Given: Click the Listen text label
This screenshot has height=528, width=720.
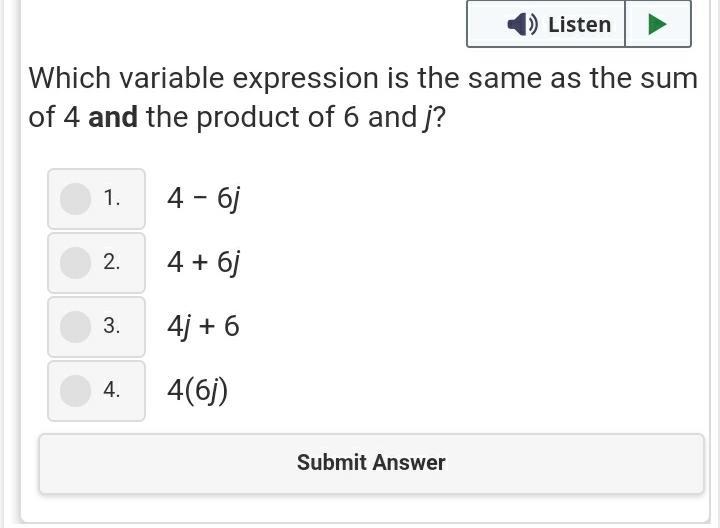Looking at the screenshot, I should (579, 24).
